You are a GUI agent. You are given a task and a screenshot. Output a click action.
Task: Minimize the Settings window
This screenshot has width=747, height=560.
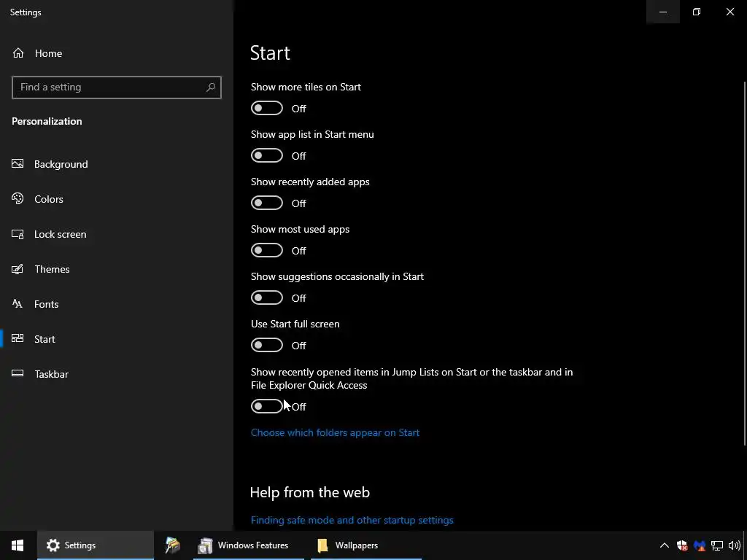point(662,12)
